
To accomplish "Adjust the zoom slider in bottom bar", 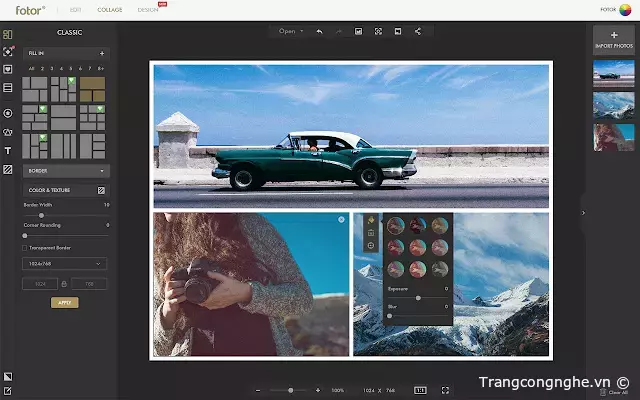I will 291,391.
